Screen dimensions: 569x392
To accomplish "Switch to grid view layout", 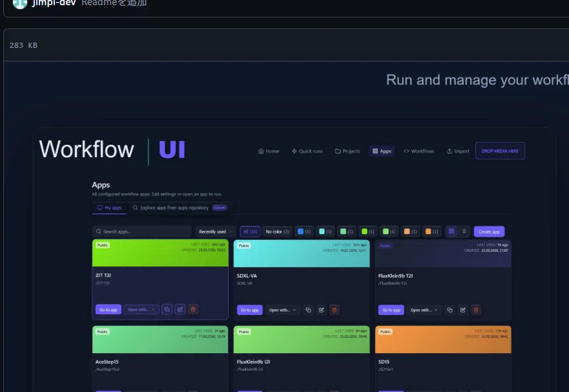I will [x=451, y=231].
